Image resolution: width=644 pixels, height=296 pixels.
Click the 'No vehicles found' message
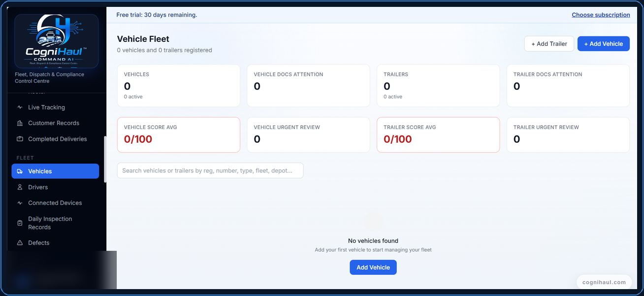click(373, 241)
